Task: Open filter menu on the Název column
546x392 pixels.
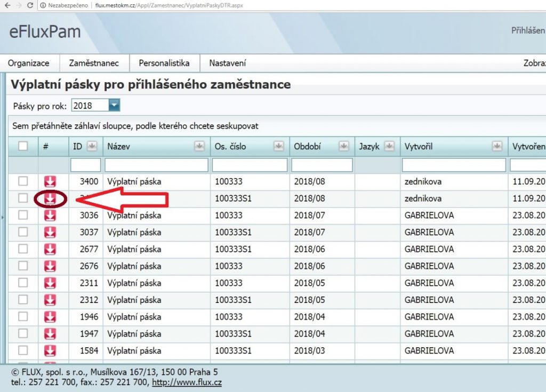Action: click(x=200, y=146)
